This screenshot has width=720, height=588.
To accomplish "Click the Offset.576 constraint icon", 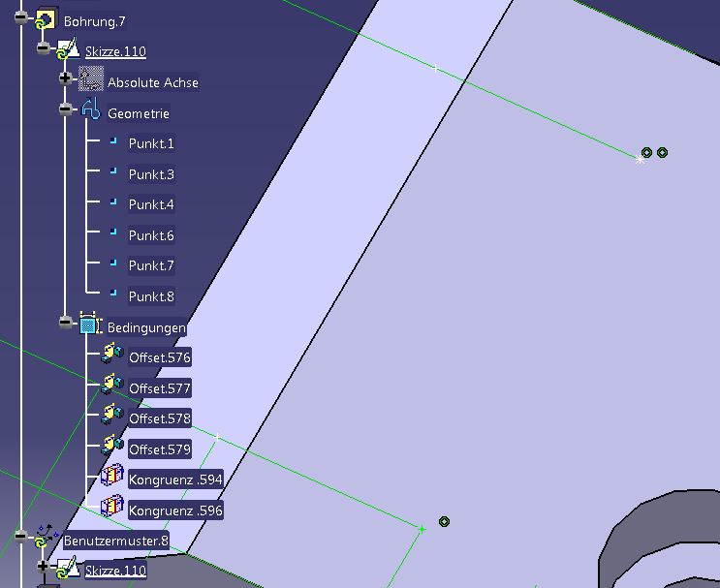I will coord(112,354).
